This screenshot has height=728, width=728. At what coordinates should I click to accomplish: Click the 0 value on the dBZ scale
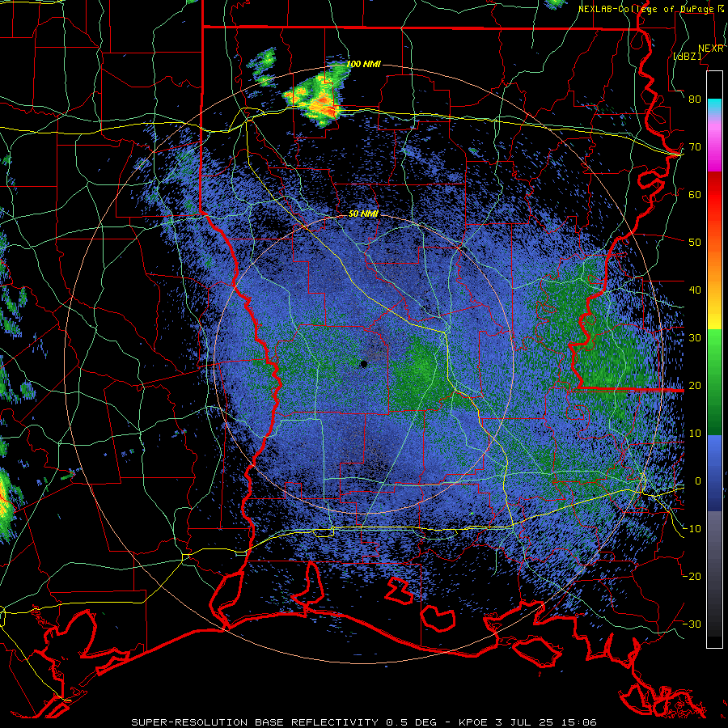(x=698, y=481)
